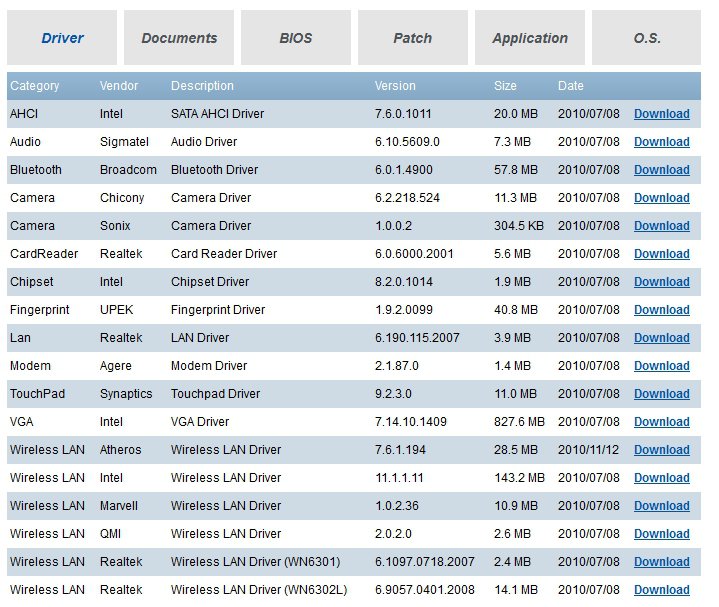Download the Intel Chipset Driver
719x607 pixels.
tap(662, 281)
